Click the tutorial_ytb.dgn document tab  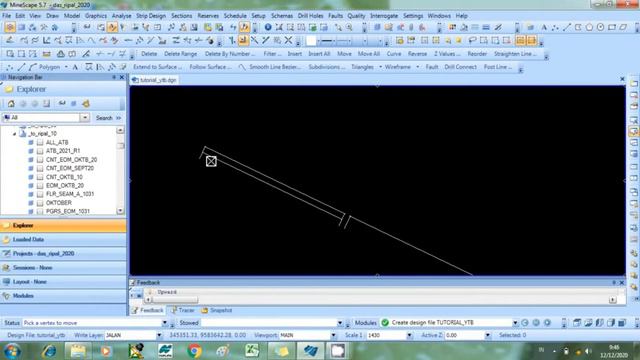click(x=154, y=80)
